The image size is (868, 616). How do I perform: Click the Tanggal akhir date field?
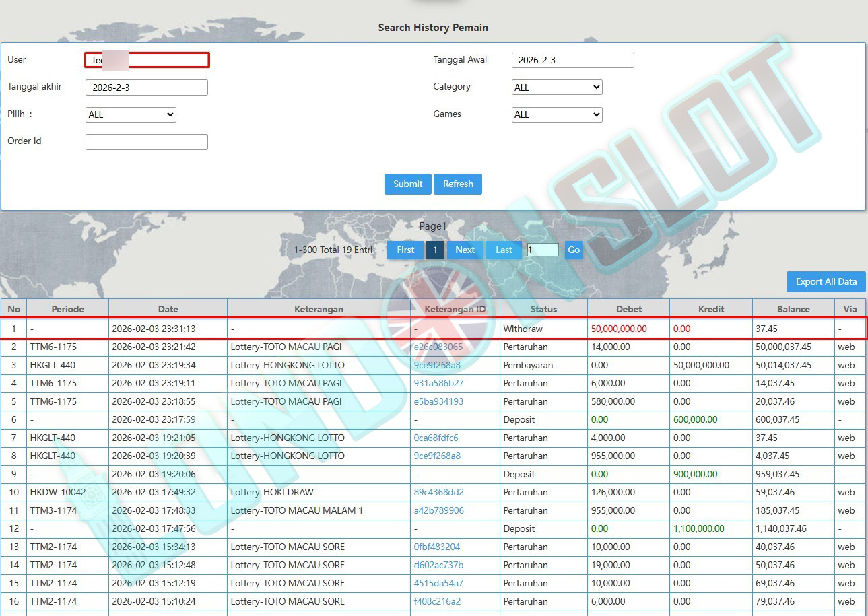click(146, 88)
